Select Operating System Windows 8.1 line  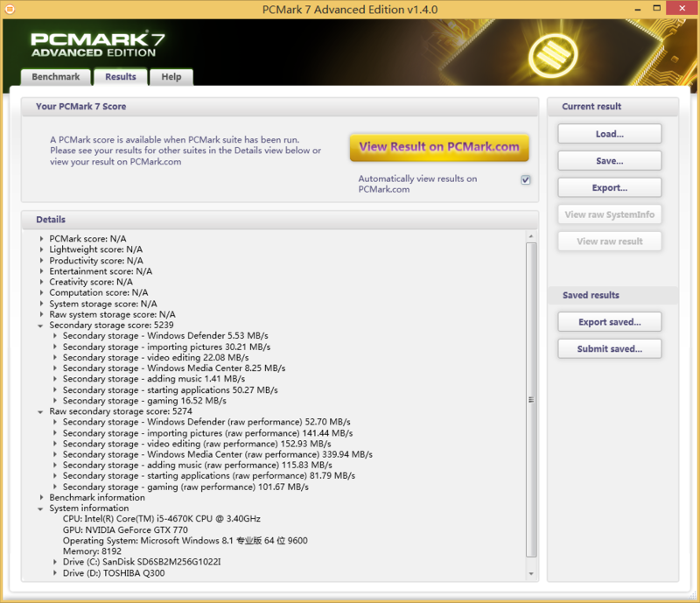click(x=185, y=541)
